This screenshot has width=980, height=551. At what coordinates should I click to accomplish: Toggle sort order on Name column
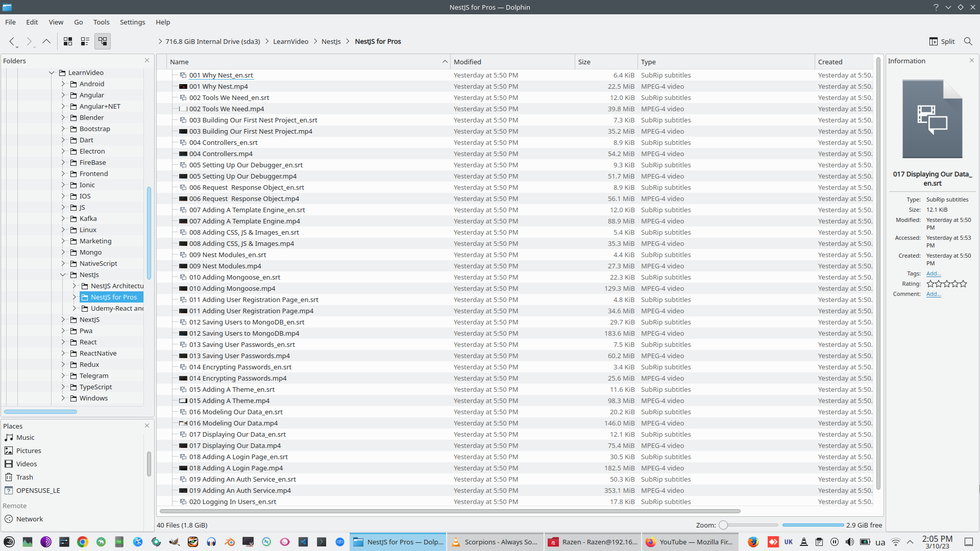click(x=306, y=62)
